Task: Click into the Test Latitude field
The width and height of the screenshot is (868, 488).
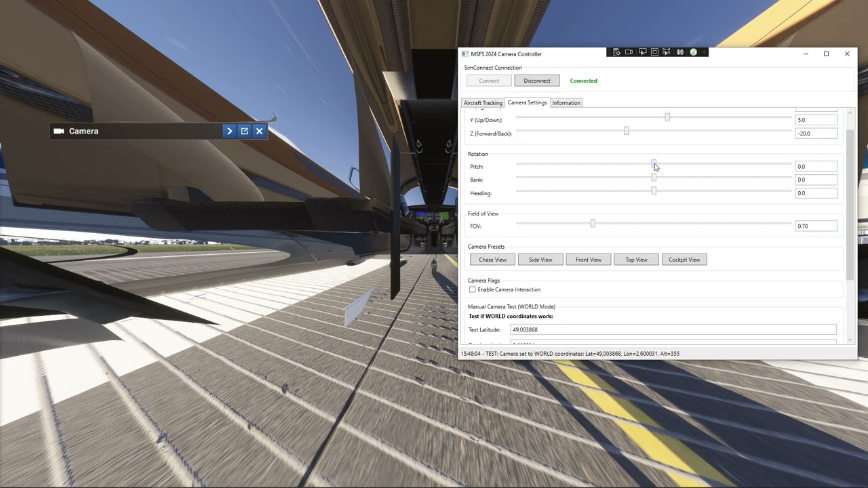Action: click(673, 329)
